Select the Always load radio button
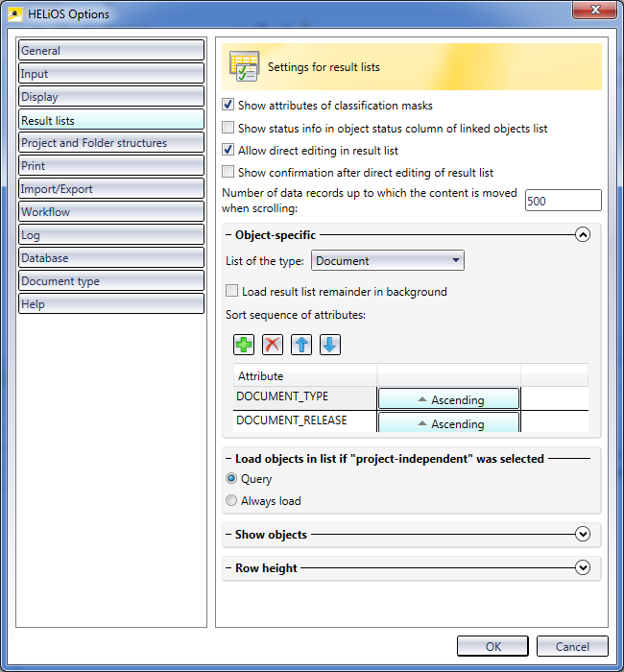This screenshot has height=672, width=624. click(x=231, y=500)
